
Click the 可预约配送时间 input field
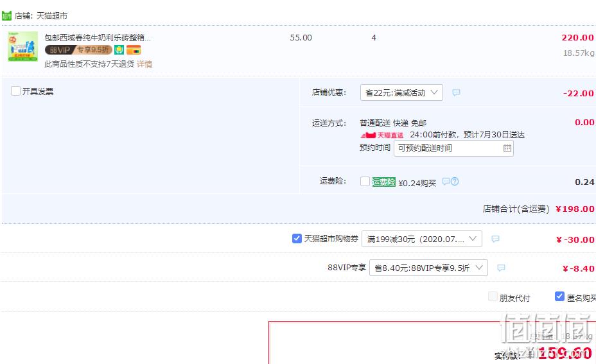(453, 148)
